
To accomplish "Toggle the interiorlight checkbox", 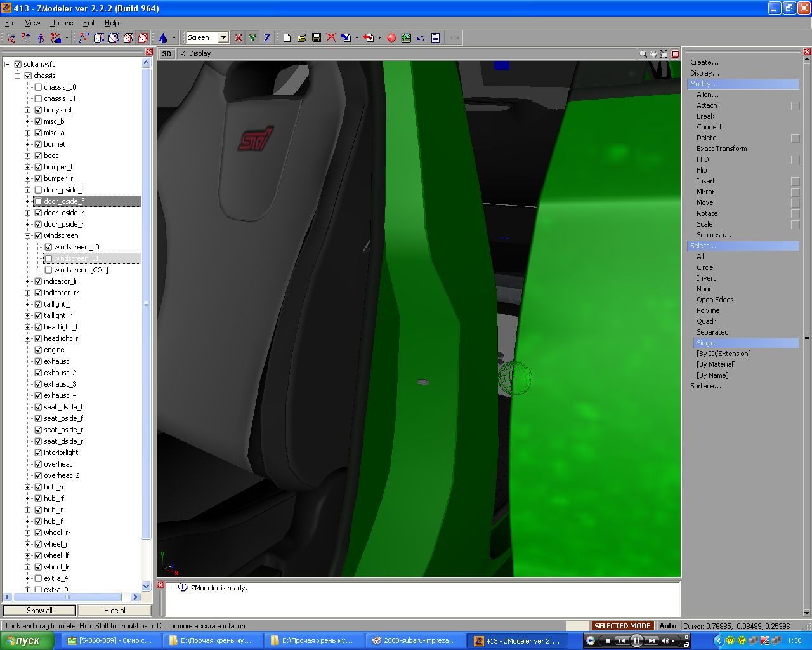I will pos(38,453).
